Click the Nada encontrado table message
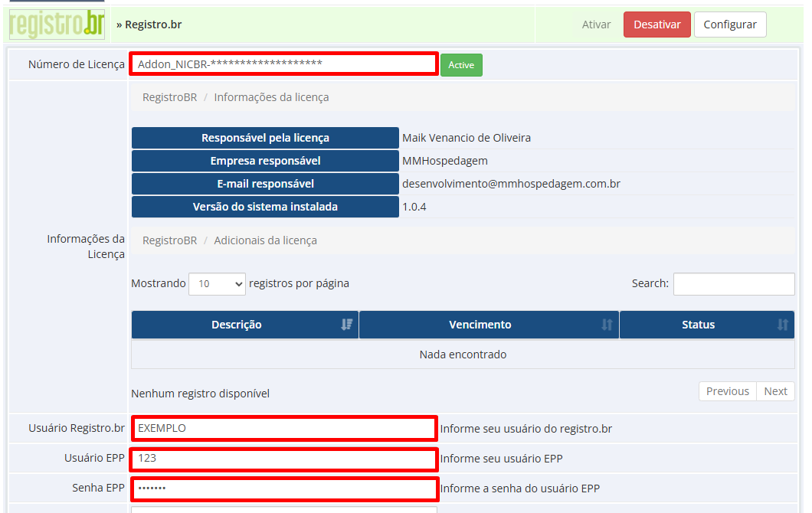 (463, 355)
